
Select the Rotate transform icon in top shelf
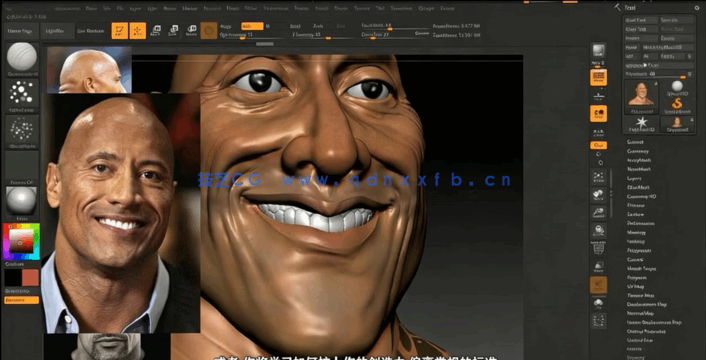pos(191,30)
